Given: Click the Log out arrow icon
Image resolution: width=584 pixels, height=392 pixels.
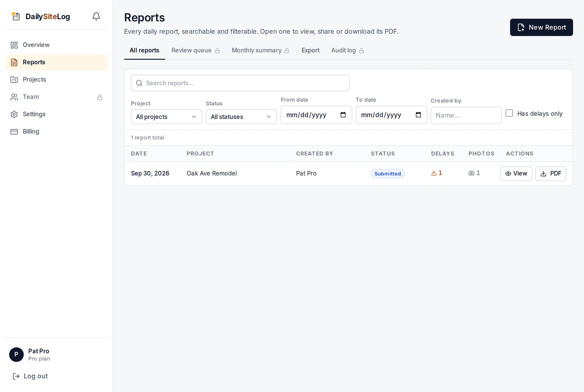Looking at the screenshot, I should pyautogui.click(x=16, y=376).
